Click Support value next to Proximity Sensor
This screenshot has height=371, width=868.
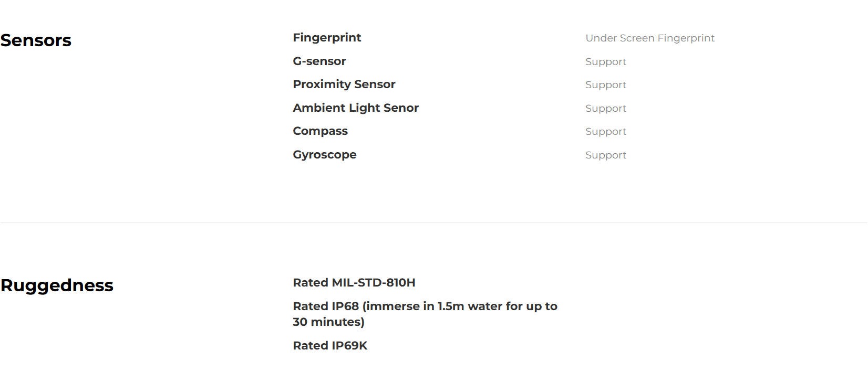(x=606, y=85)
